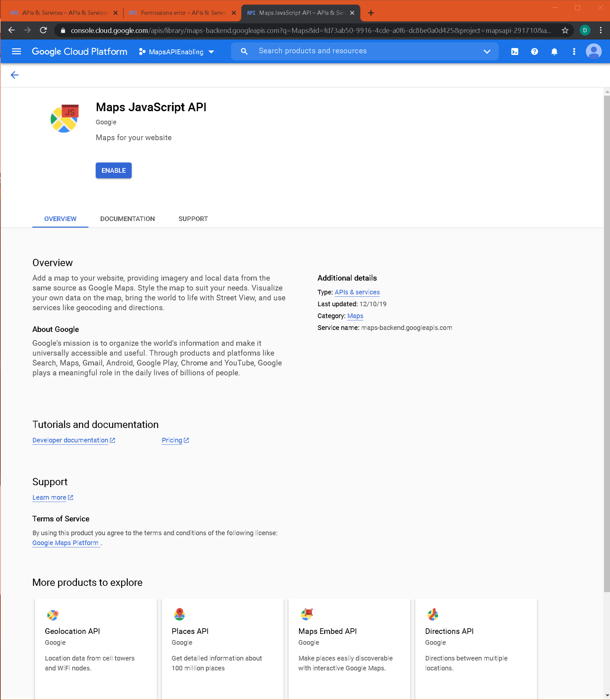Enable the Maps JavaScript API
The height and width of the screenshot is (700, 610).
point(114,170)
